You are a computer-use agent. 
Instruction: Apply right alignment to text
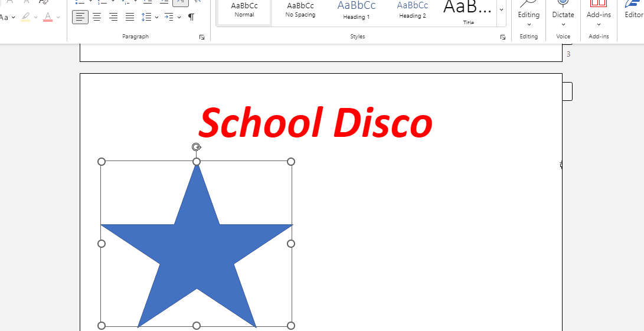point(113,17)
